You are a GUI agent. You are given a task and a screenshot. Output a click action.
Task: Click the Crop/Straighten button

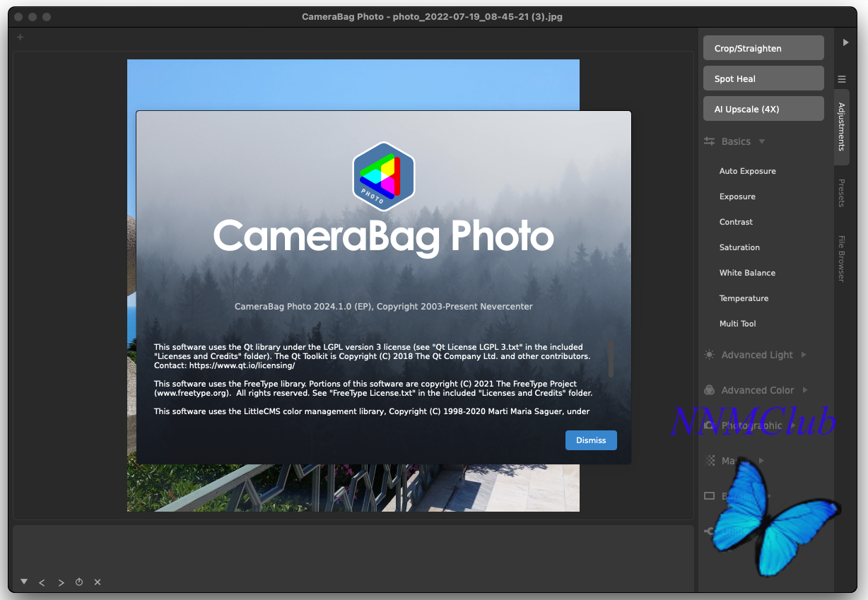(763, 48)
